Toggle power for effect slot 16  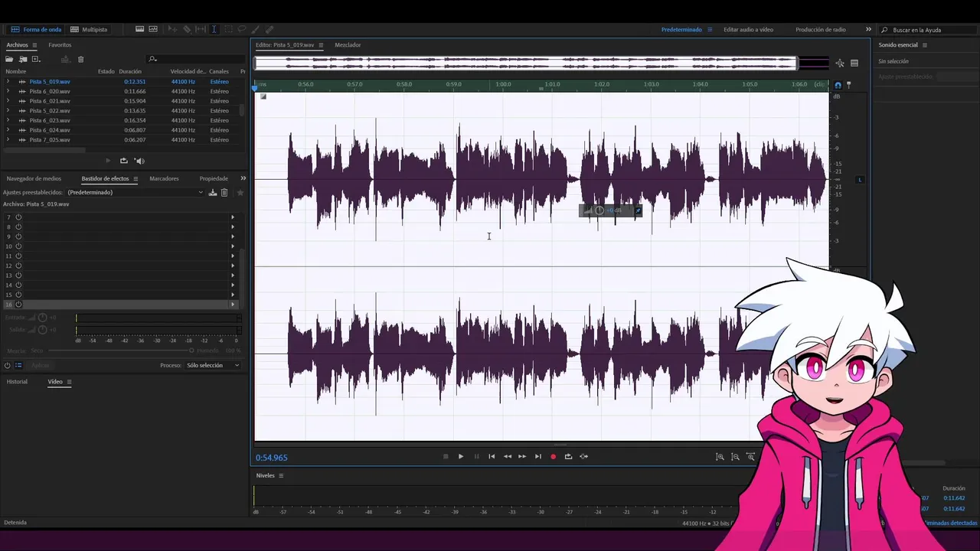pyautogui.click(x=18, y=305)
